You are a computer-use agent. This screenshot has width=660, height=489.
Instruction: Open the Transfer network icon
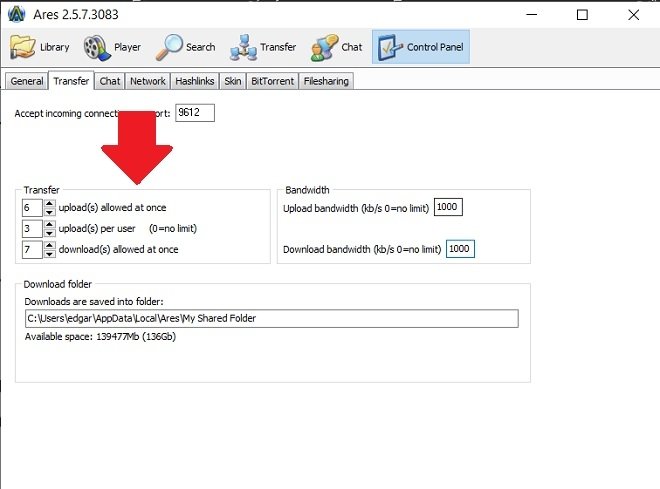click(x=243, y=48)
